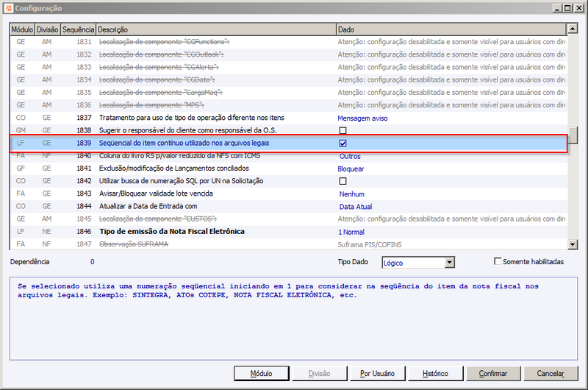The image size is (588, 390).
Task: Select row 1837 Tratamento para uso de tipo de operação
Action: [x=288, y=118]
